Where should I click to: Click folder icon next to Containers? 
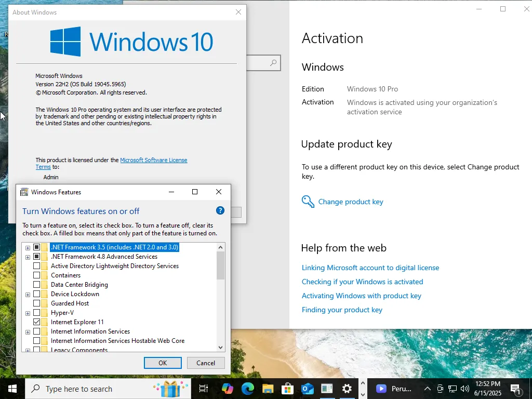[x=45, y=275]
